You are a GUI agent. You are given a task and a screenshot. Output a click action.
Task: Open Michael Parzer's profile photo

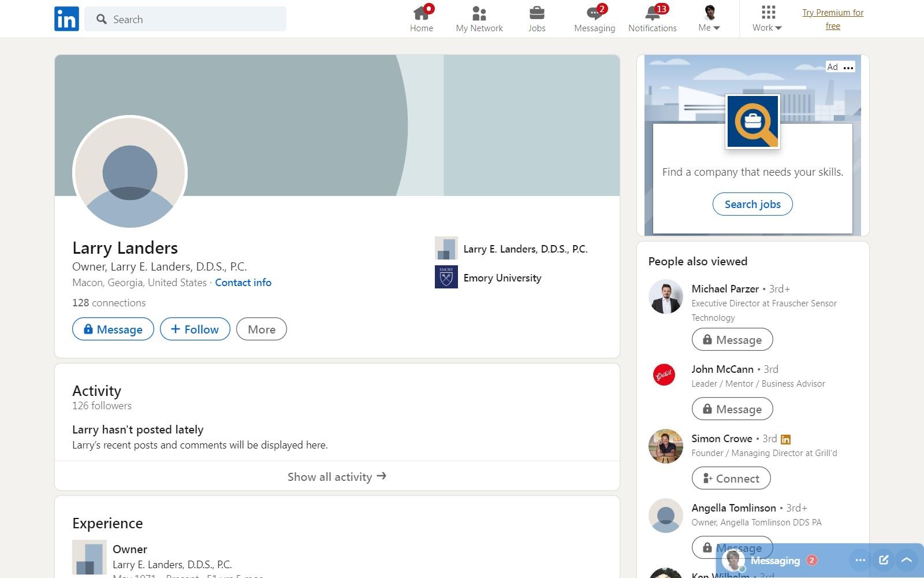pyautogui.click(x=666, y=297)
